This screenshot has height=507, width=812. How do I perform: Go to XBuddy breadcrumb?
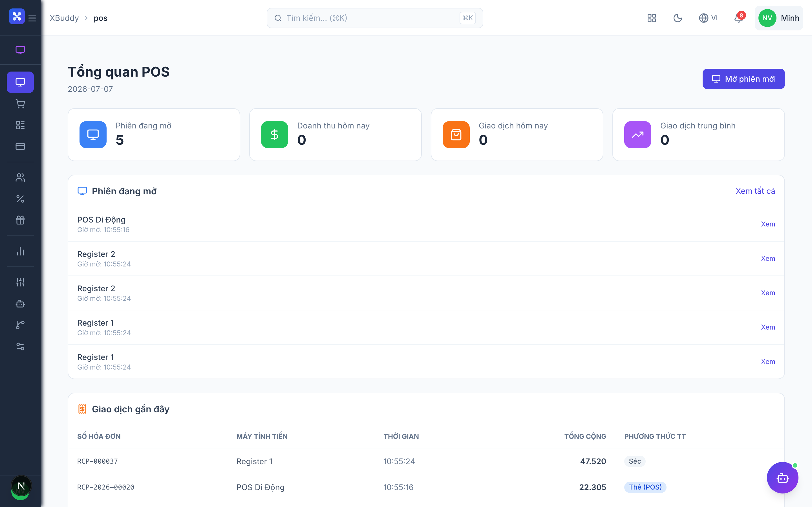click(64, 18)
